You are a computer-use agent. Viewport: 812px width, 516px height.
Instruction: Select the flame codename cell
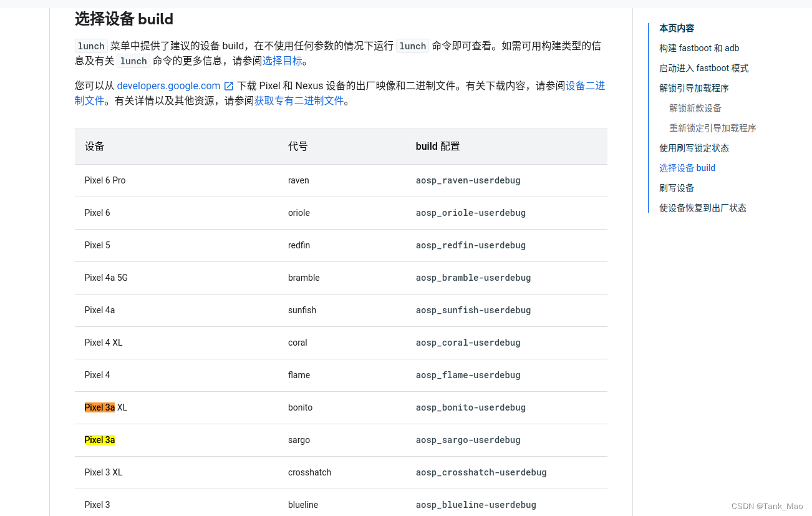[x=299, y=375]
